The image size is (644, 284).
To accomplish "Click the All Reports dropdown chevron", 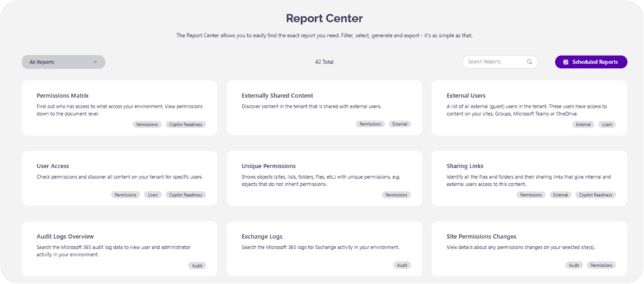I will coord(96,62).
